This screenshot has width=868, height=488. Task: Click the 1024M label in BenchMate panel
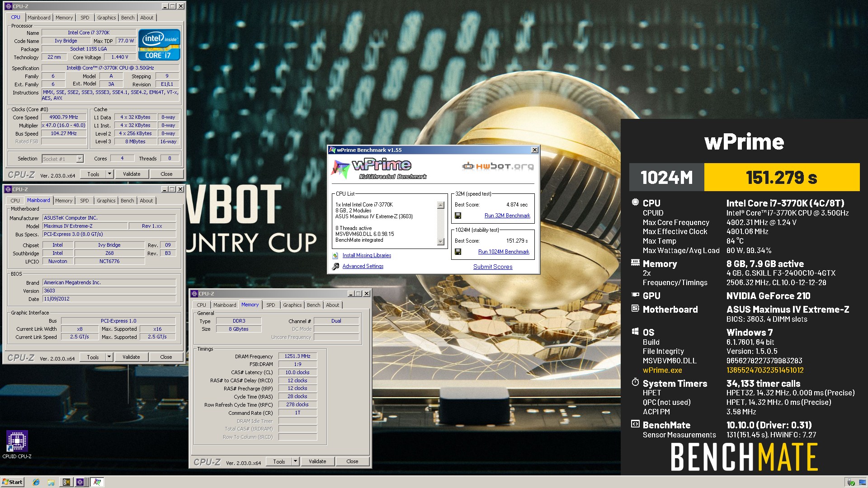pyautogui.click(x=667, y=177)
